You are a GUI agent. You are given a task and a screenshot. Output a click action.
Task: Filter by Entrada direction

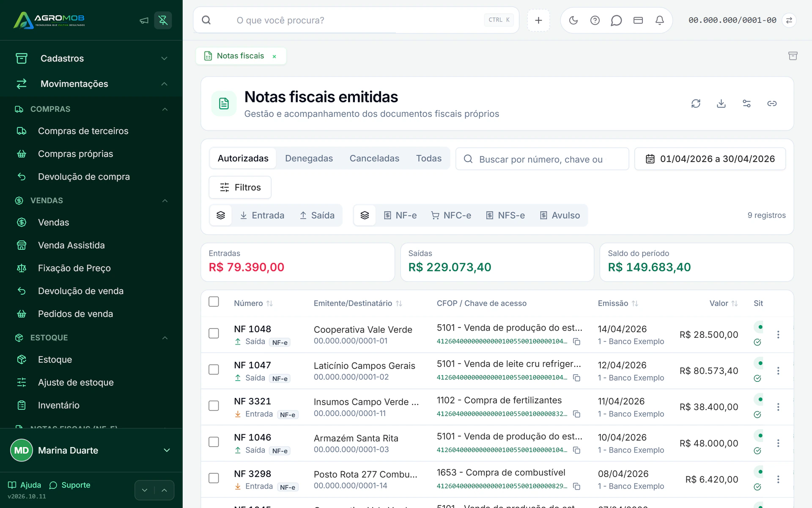(262, 215)
